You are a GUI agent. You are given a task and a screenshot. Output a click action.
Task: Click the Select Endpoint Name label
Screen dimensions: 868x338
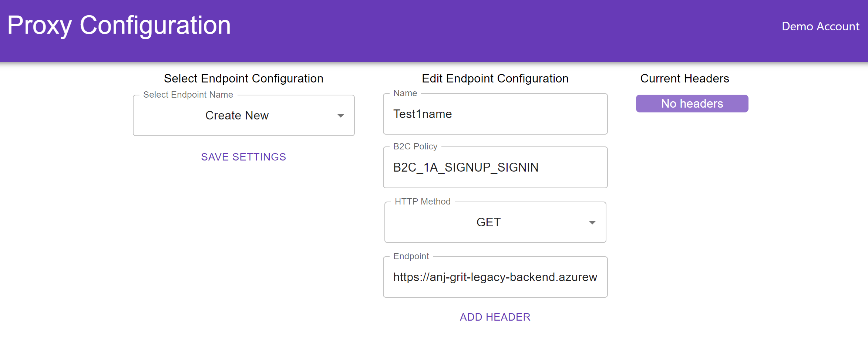click(188, 95)
